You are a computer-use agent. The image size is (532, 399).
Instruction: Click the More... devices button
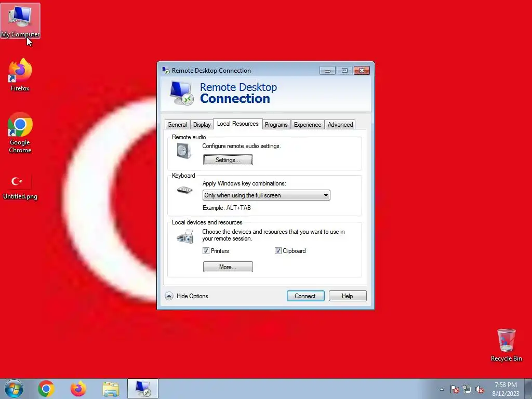(228, 267)
